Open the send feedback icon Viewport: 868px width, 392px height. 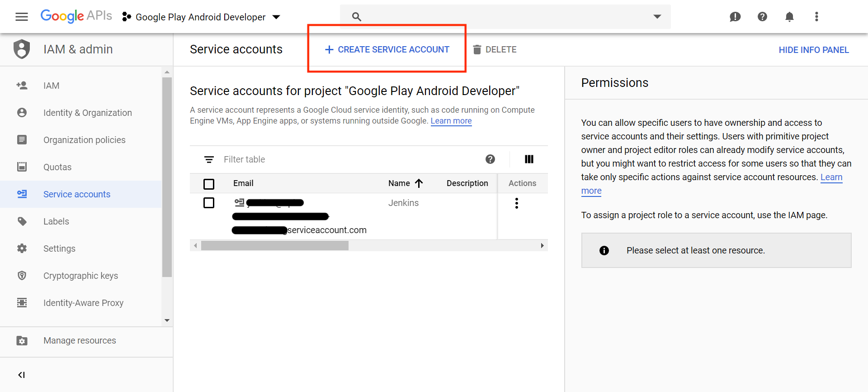coord(735,17)
